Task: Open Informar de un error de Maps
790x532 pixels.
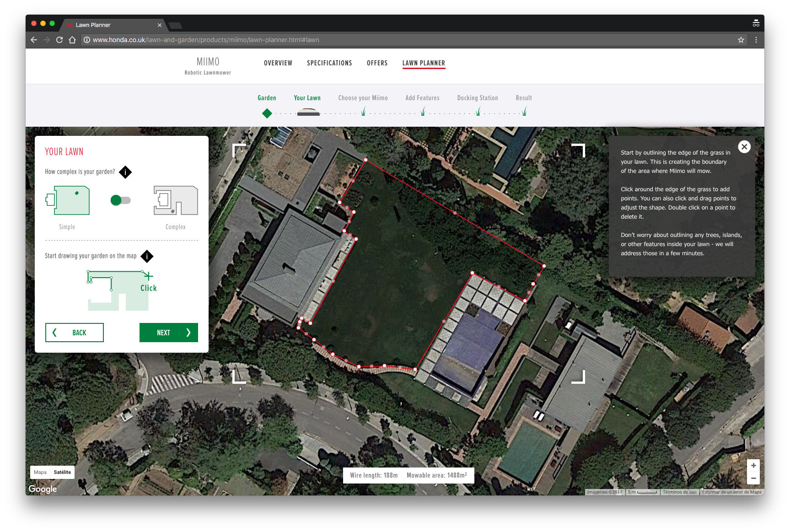Action: click(x=732, y=492)
